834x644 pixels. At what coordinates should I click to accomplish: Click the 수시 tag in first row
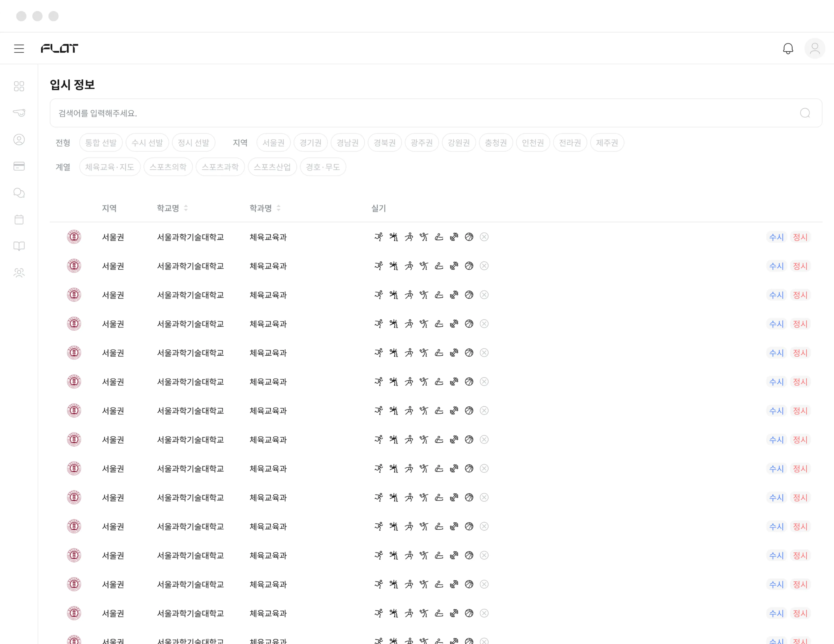pyautogui.click(x=776, y=237)
